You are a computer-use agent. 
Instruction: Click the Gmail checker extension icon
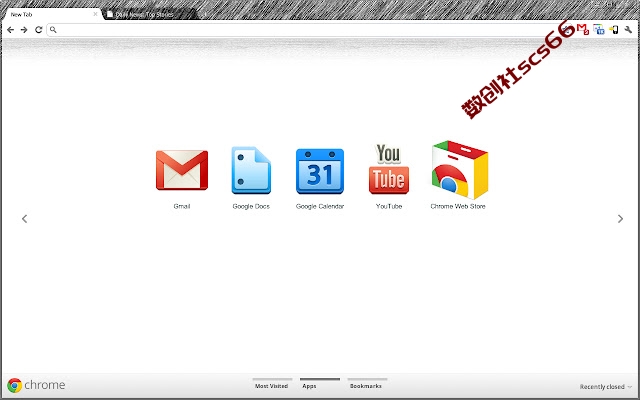click(583, 29)
